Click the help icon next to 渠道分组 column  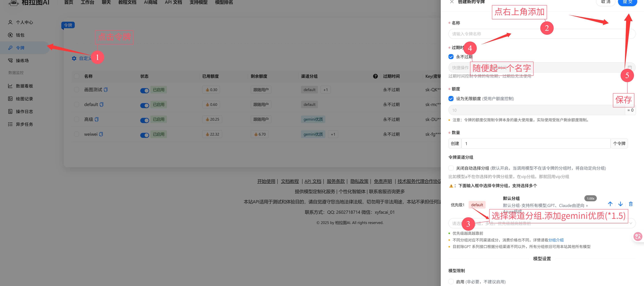pos(376,76)
